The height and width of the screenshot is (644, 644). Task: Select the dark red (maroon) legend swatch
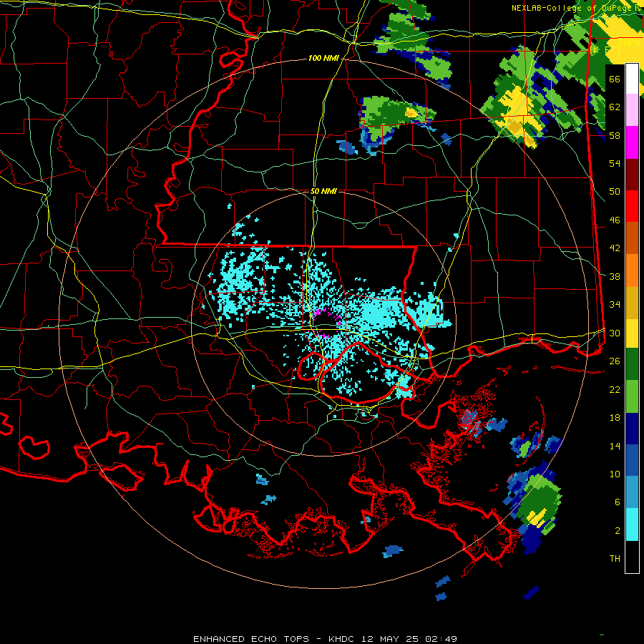click(632, 175)
